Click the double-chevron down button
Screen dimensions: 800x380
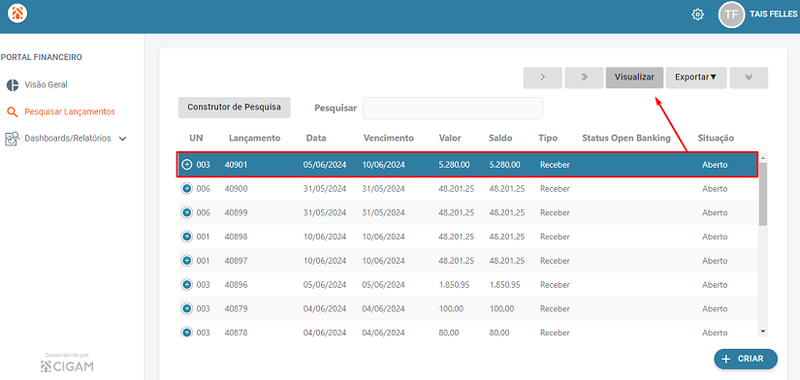(x=748, y=78)
